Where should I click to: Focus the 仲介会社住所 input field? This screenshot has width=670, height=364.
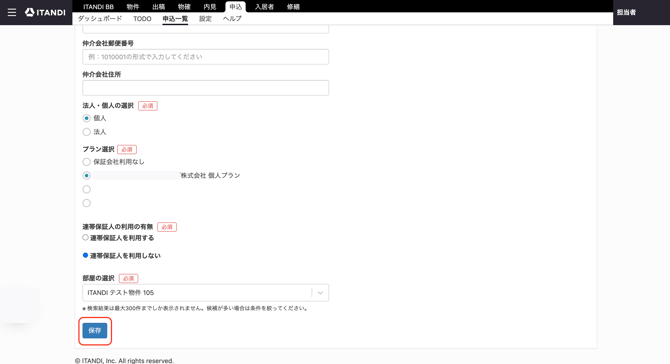[206, 88]
